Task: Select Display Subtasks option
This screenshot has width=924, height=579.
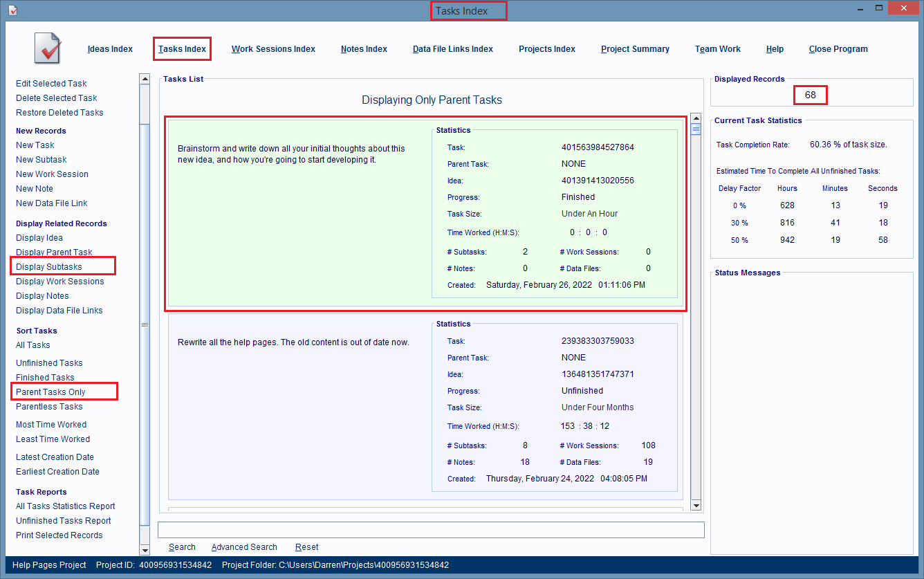Action: point(49,267)
